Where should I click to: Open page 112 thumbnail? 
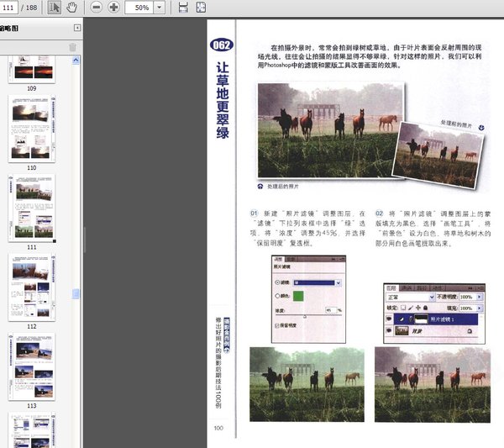32,287
